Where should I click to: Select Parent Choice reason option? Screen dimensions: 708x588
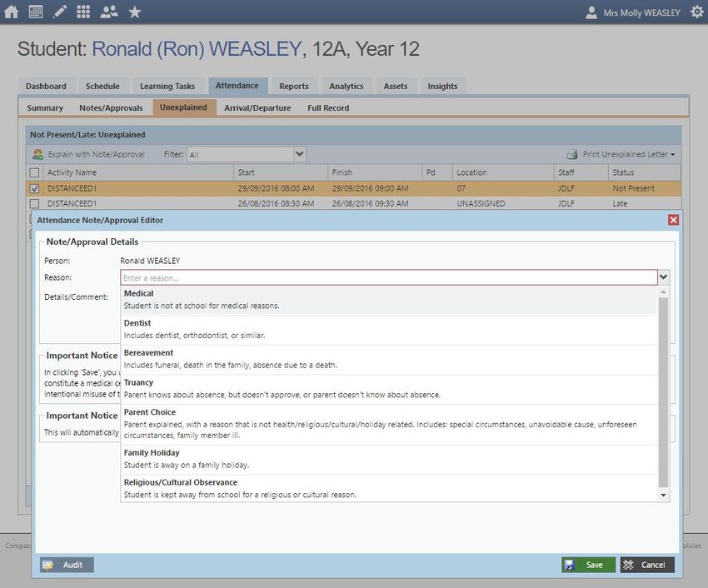click(389, 424)
